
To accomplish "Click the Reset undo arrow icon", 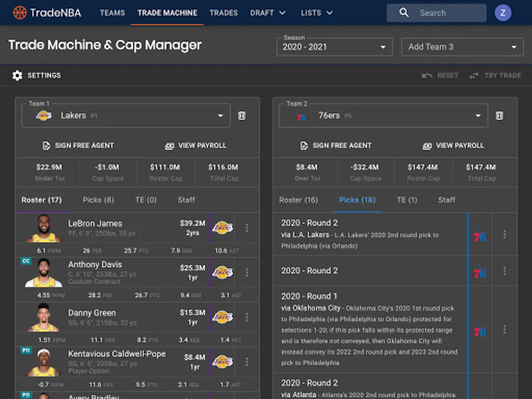I will [427, 75].
